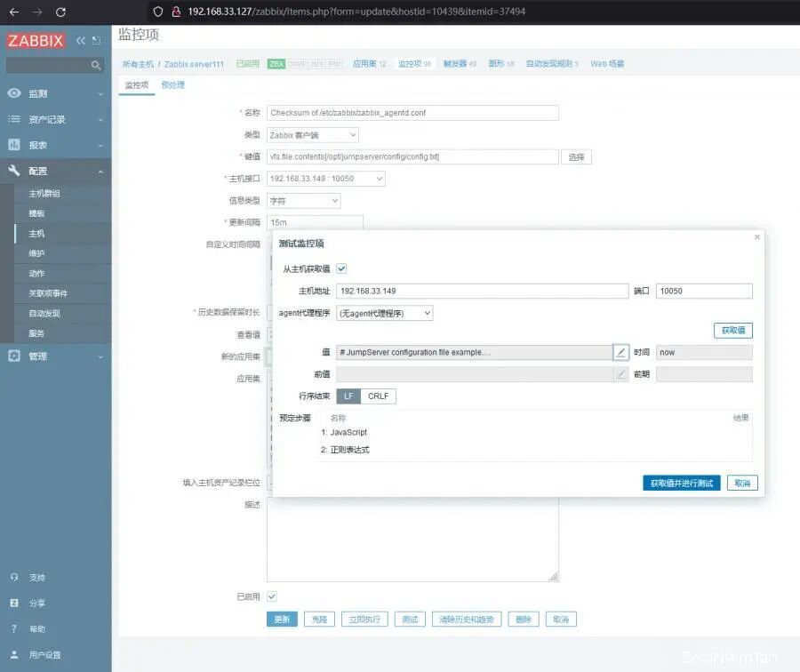
Task: Click 取消 in the test dialog
Action: 742,483
